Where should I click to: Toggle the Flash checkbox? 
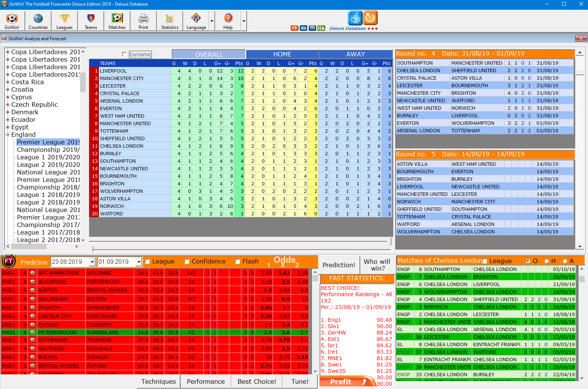(238, 262)
